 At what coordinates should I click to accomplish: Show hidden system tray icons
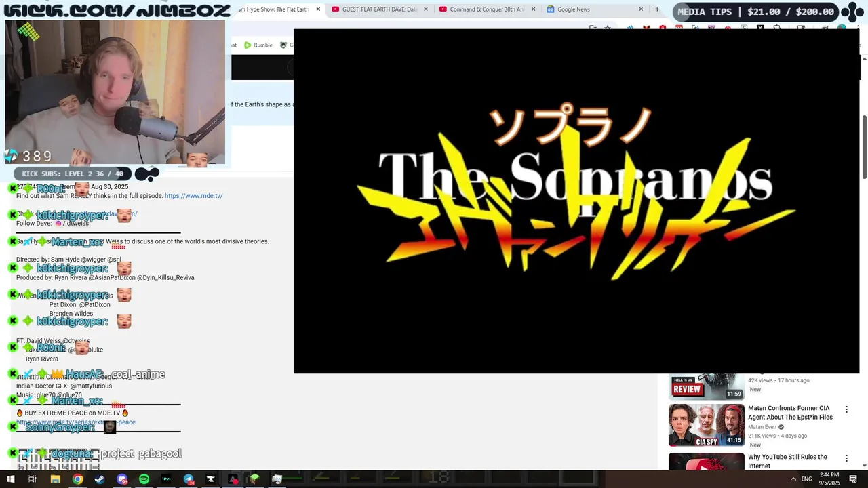(x=793, y=479)
